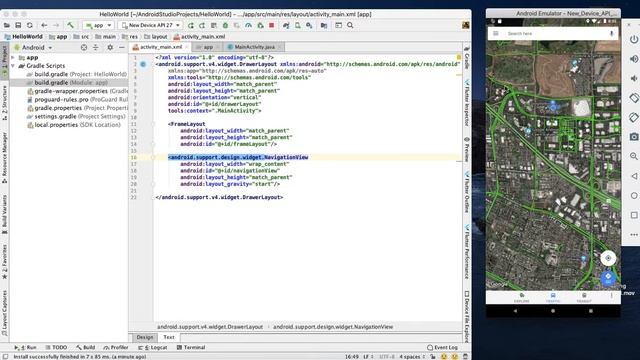This screenshot has width=640, height=360.
Task: Click the green Debug bug icon
Action: pyautogui.click(x=225, y=25)
